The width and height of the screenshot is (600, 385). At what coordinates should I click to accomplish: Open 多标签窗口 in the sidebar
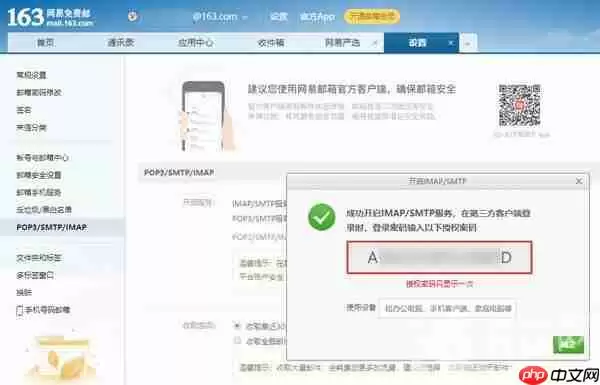(35, 275)
